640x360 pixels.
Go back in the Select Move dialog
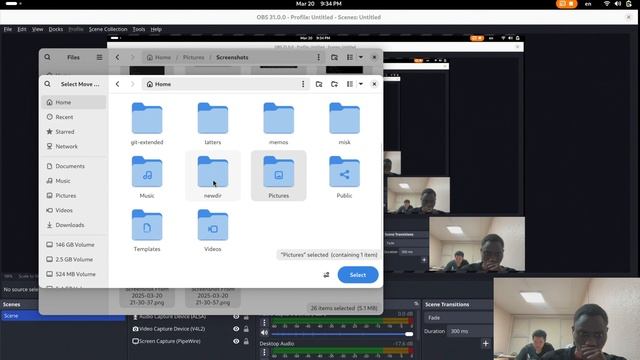(118, 84)
